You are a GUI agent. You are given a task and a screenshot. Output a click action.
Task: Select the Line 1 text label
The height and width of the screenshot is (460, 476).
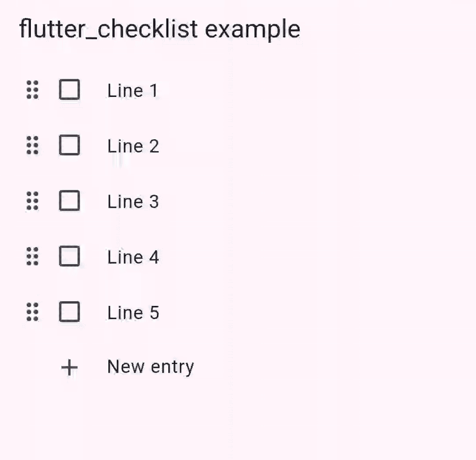[x=133, y=90]
